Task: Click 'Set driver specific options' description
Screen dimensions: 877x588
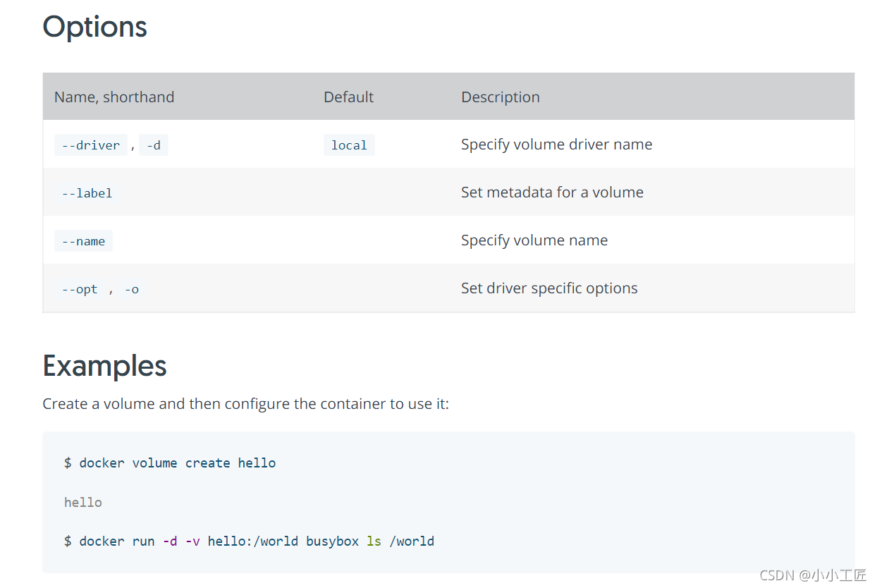Action: 548,288
